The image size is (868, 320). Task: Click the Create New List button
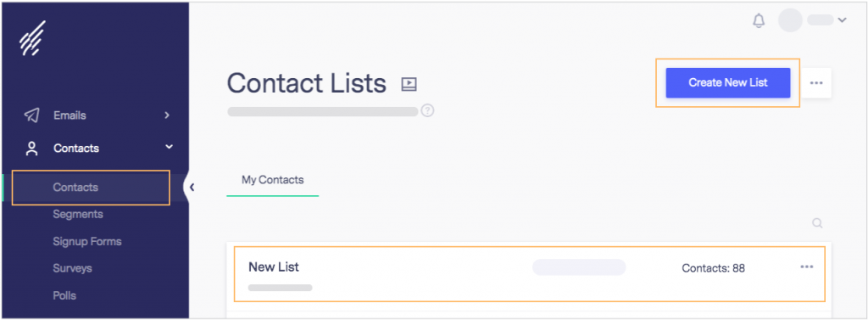(728, 82)
